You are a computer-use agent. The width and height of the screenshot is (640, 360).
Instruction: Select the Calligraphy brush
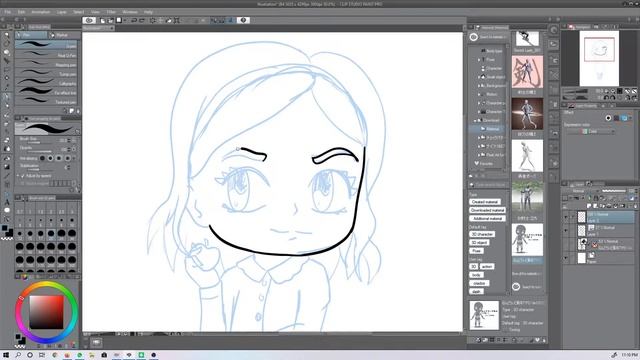click(x=46, y=83)
